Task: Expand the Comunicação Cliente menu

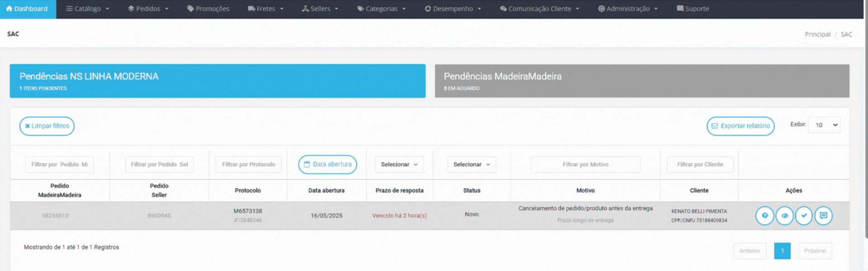Action: [x=540, y=9]
